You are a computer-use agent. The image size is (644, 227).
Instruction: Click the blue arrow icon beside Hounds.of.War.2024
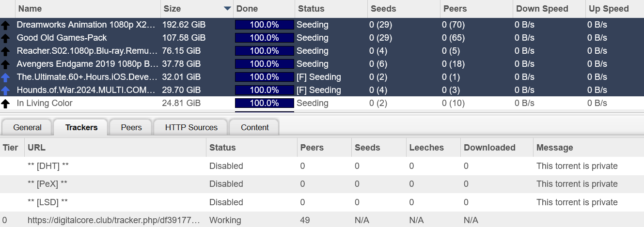(5, 91)
